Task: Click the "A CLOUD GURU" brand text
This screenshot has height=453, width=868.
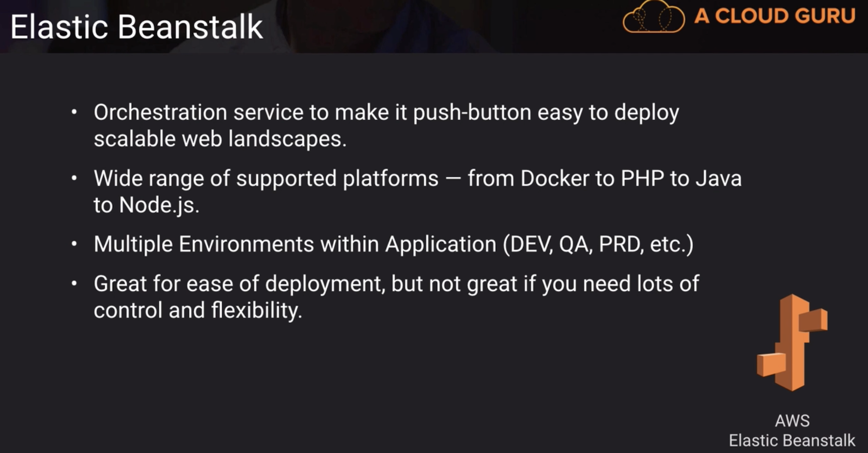Action: [775, 16]
